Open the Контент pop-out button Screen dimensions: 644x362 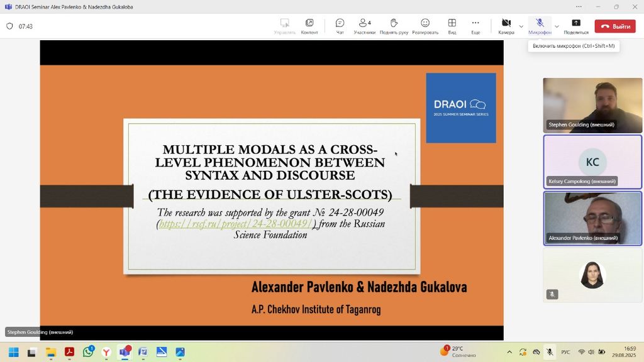pos(309,26)
